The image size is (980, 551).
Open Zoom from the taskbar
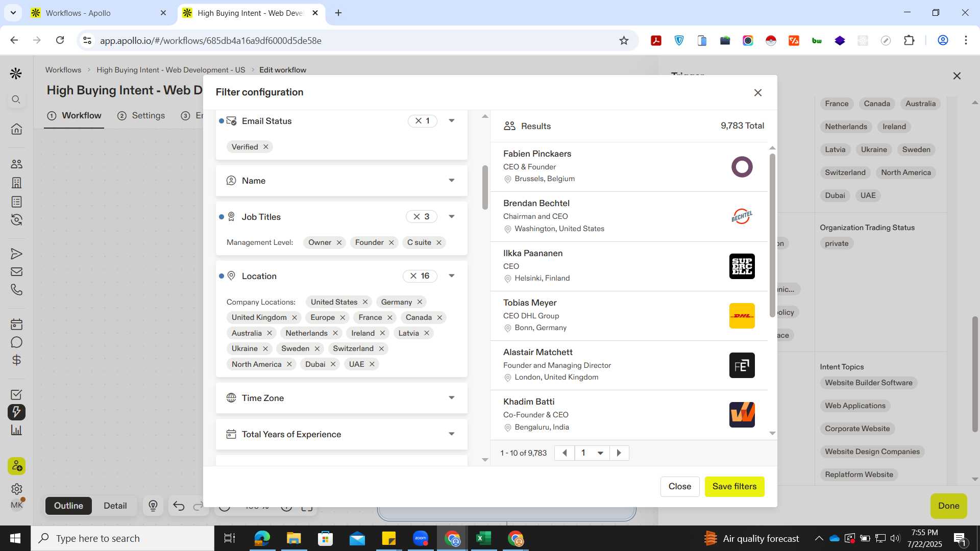coord(421,538)
